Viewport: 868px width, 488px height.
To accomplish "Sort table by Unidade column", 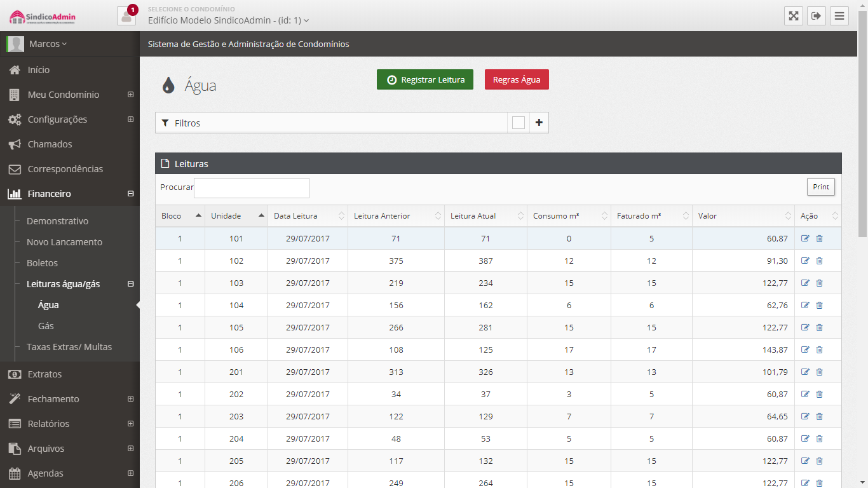I will pyautogui.click(x=236, y=216).
